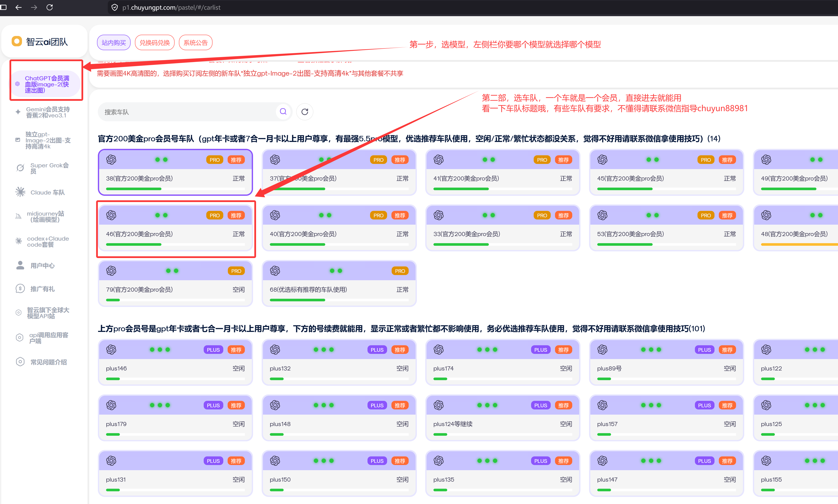The width and height of the screenshot is (838, 504).
Task: Click the OpenAI logo on card 53(官方200美金pro会员)
Action: click(602, 215)
